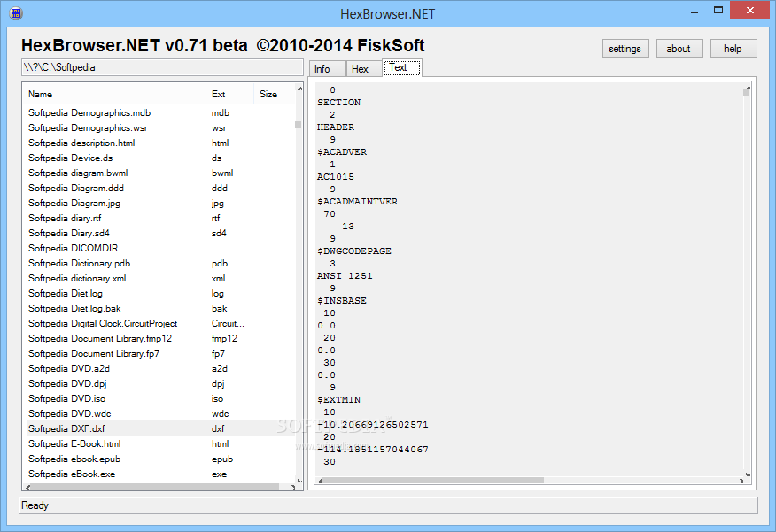Select Softpedia Diet.log.bak file
Viewport: 776px width, 532px height.
(x=159, y=309)
